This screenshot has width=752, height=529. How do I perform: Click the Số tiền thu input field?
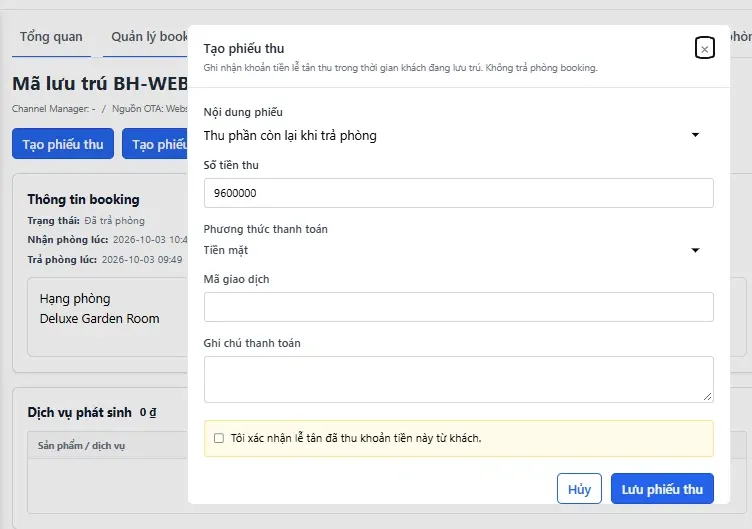(458, 193)
